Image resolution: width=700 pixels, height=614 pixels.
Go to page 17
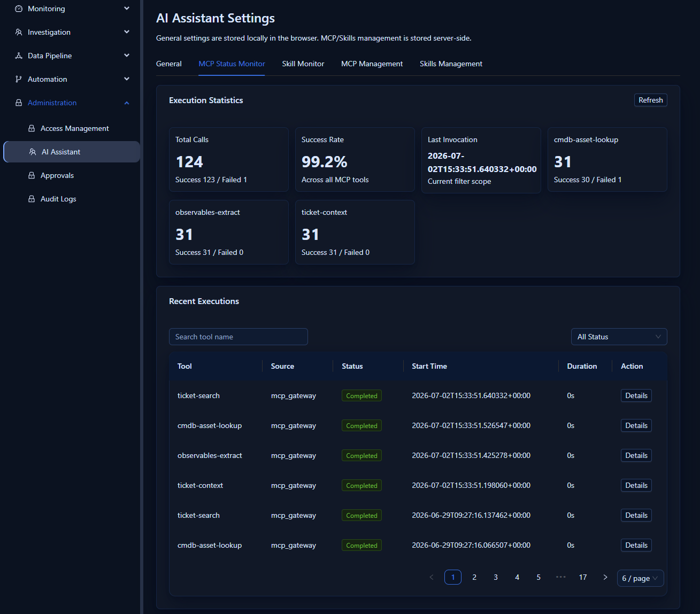(583, 577)
